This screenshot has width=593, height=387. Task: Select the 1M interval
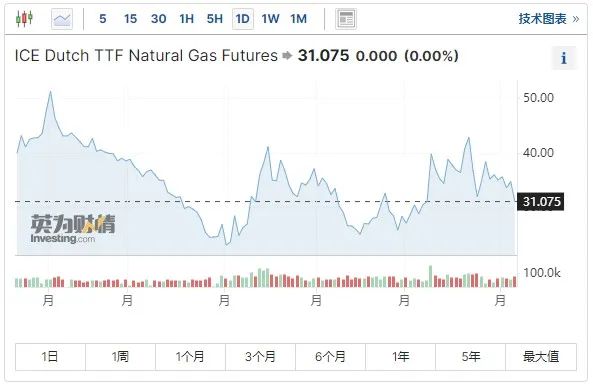click(x=298, y=19)
